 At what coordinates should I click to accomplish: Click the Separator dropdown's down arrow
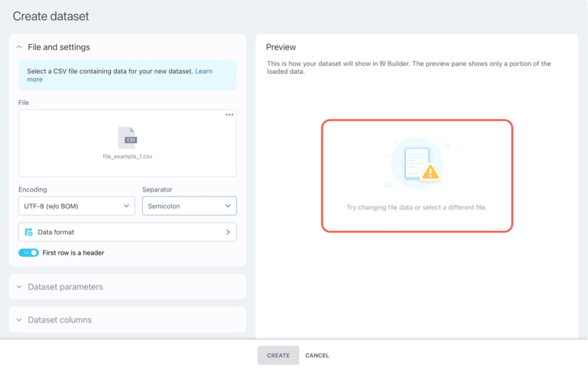[x=228, y=206]
